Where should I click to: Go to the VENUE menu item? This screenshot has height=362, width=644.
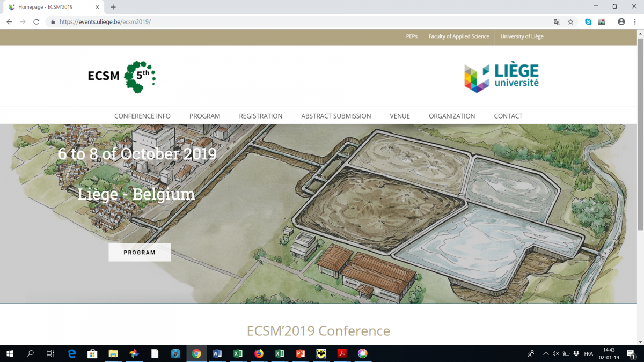tap(400, 116)
